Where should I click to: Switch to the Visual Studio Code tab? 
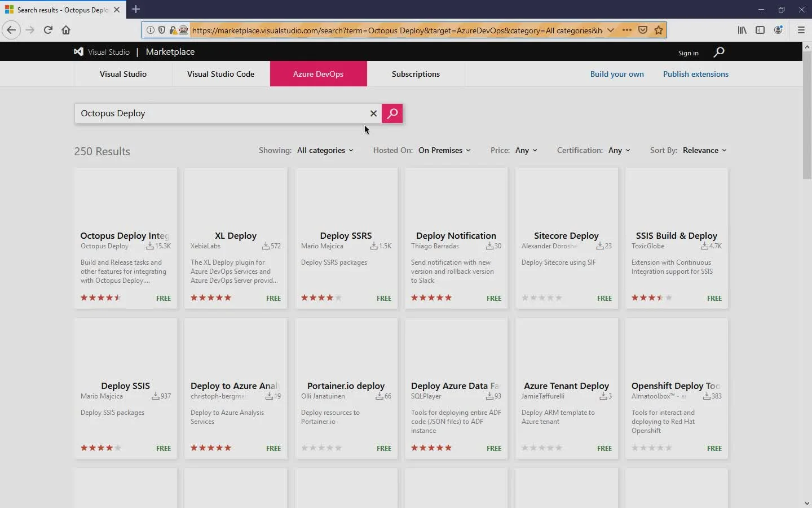[220, 74]
